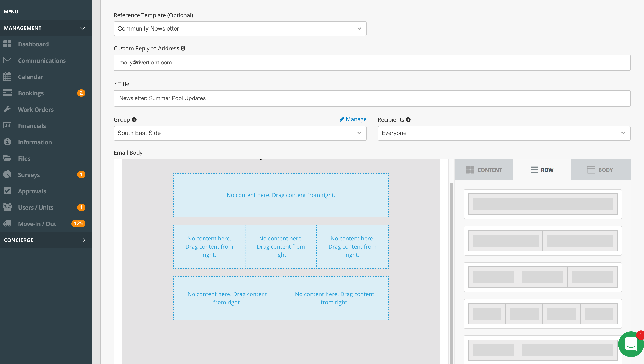Open Communications menu item
Viewport: 644px width, 364px height.
pyautogui.click(x=42, y=60)
